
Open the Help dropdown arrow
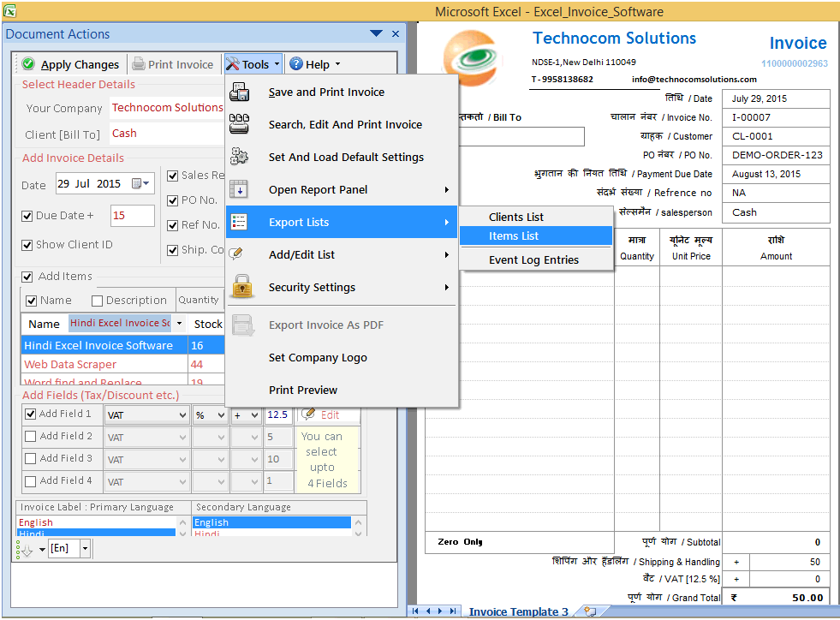pyautogui.click(x=337, y=63)
